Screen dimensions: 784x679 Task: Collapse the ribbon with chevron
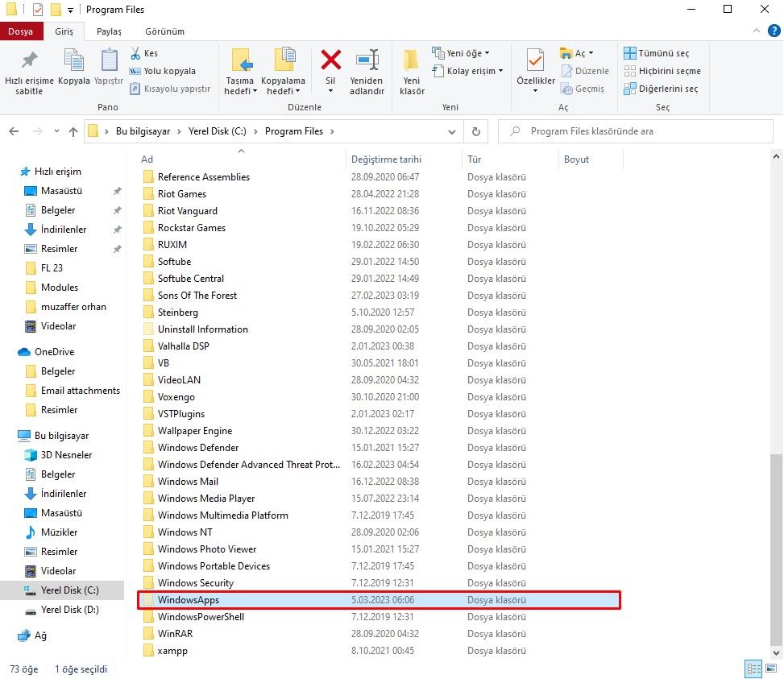coord(757,31)
